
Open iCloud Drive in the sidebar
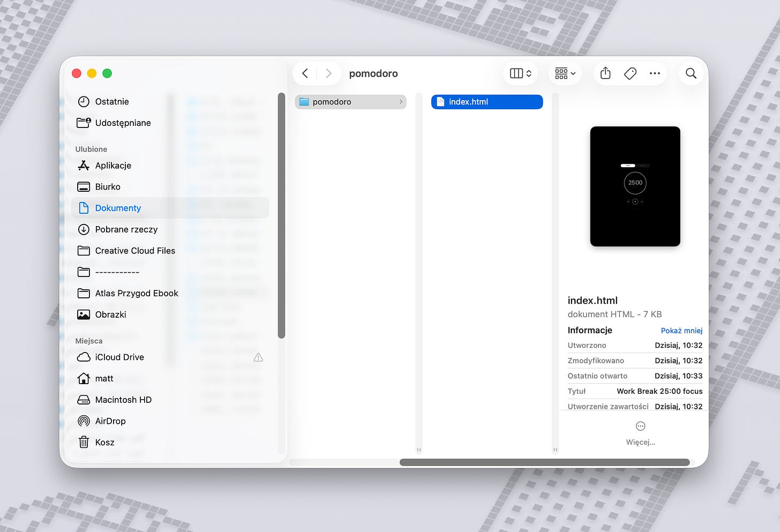tap(170, 357)
